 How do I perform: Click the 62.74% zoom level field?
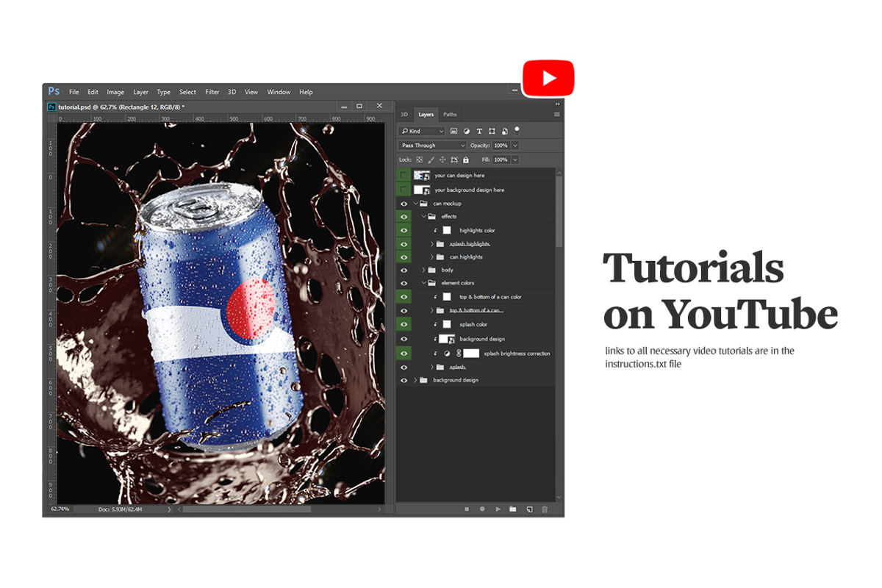point(60,509)
